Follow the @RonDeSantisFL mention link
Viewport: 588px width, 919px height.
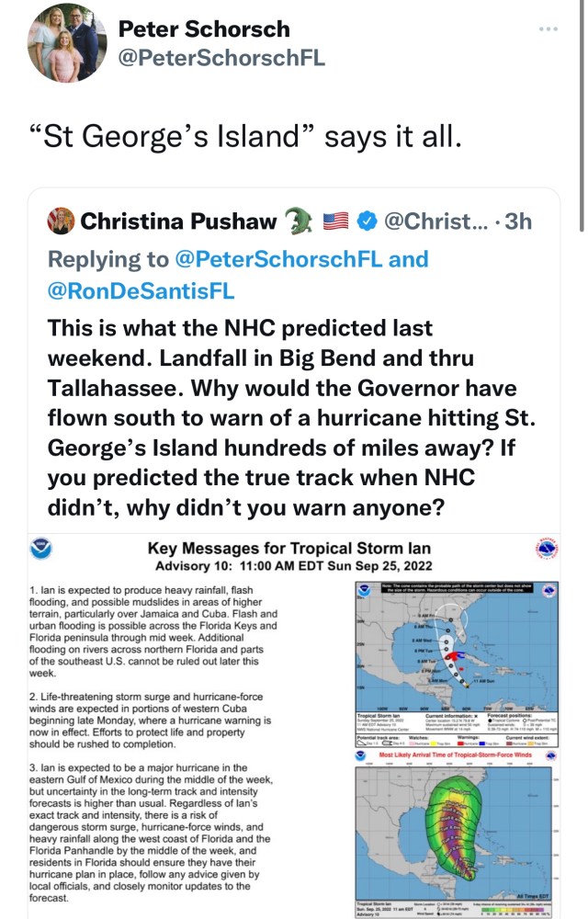click(141, 290)
